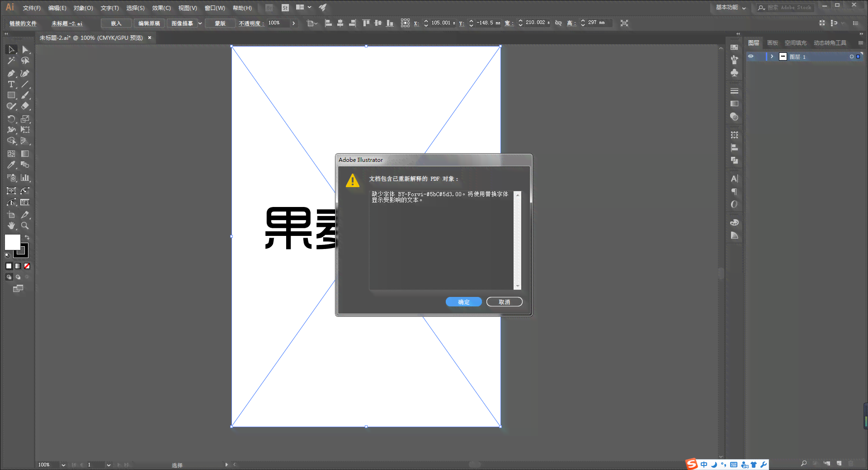Open the 窗口(W) menu

coord(215,8)
